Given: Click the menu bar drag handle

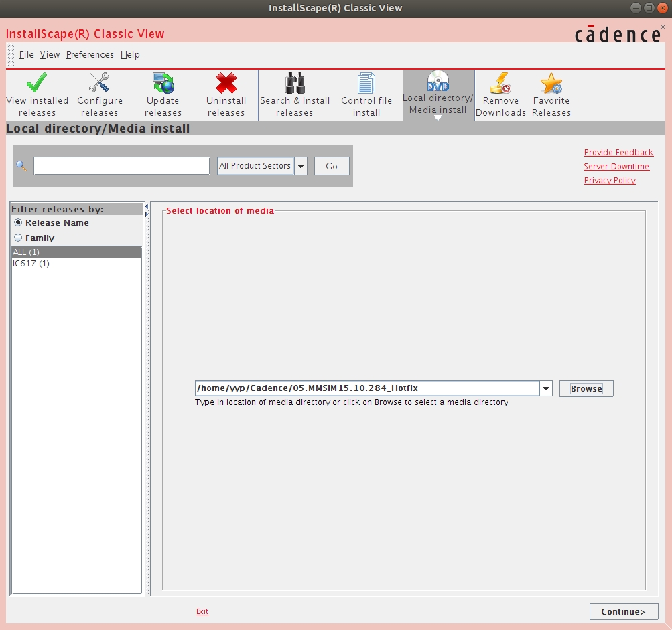Looking at the screenshot, I should click(x=11, y=54).
